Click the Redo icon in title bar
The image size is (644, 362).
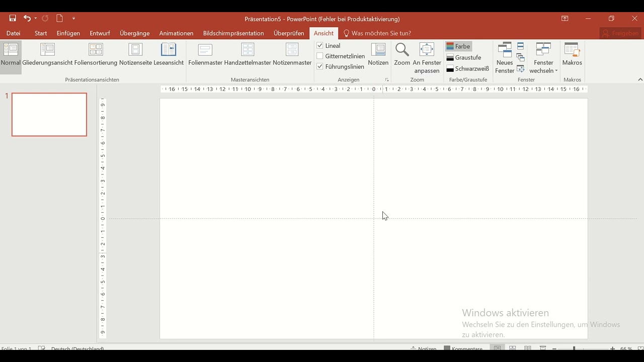click(x=45, y=18)
